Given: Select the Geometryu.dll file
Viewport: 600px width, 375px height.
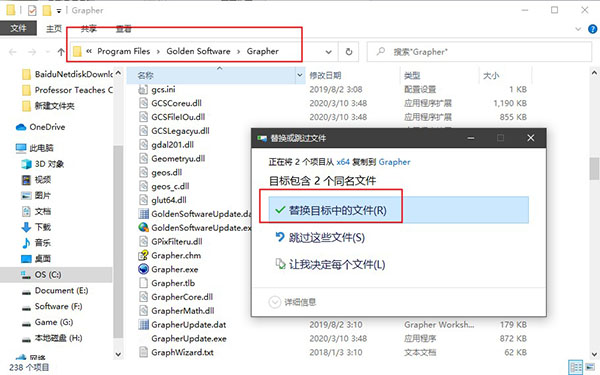Looking at the screenshot, I should tap(178, 158).
